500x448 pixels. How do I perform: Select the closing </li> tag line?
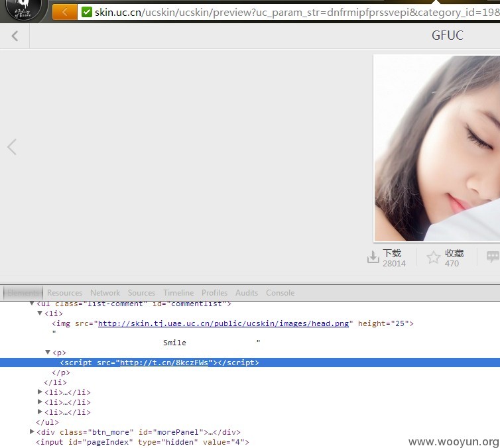[56, 382]
